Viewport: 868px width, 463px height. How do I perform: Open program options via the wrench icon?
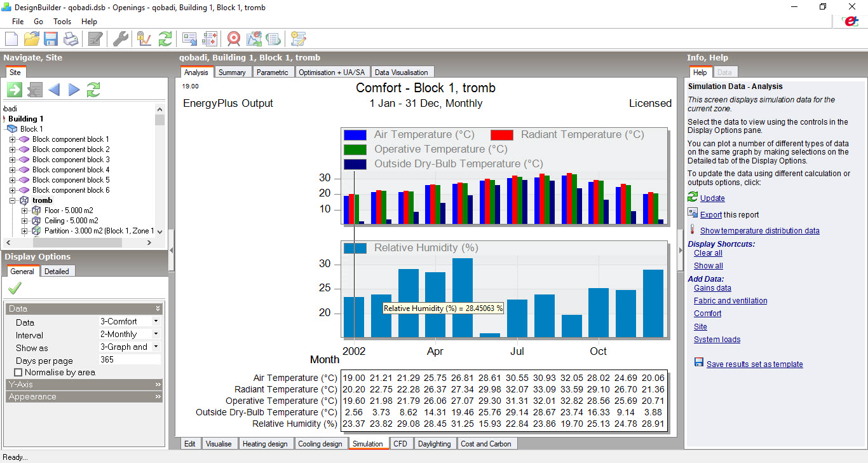[121, 39]
